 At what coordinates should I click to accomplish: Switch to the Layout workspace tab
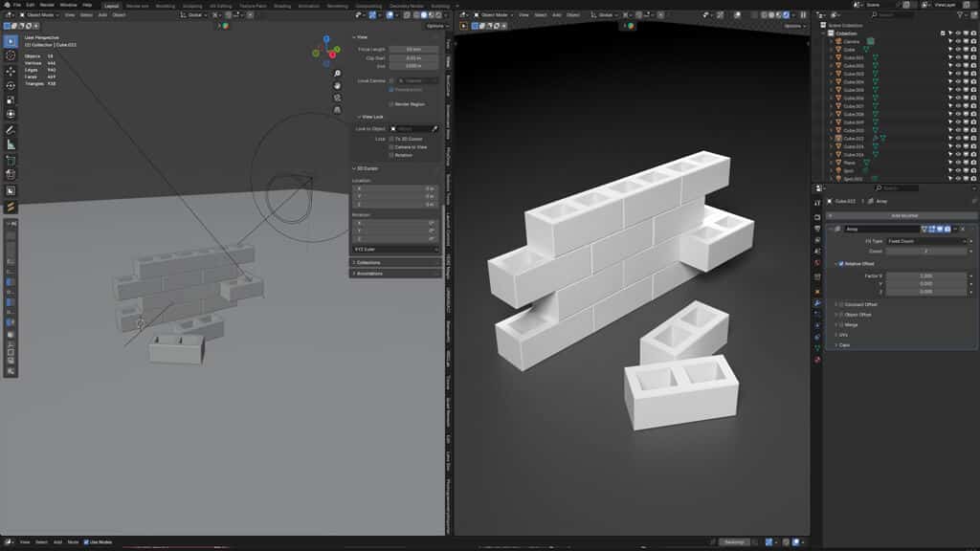[111, 5]
